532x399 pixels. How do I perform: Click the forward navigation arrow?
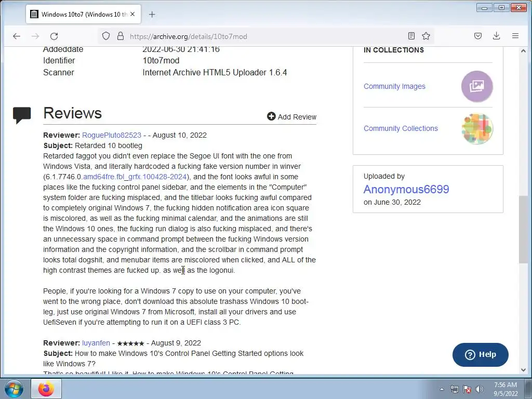point(35,36)
